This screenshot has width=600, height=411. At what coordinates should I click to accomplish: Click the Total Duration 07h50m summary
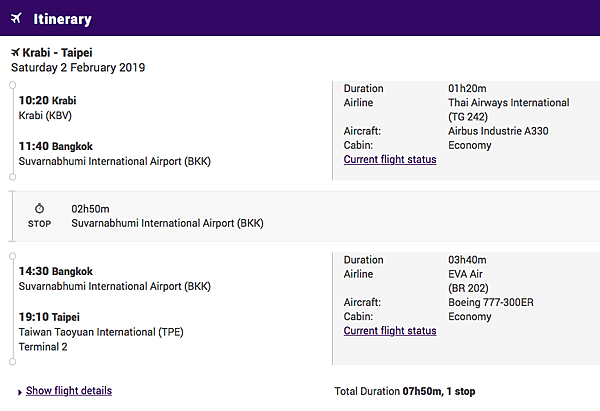tap(405, 391)
